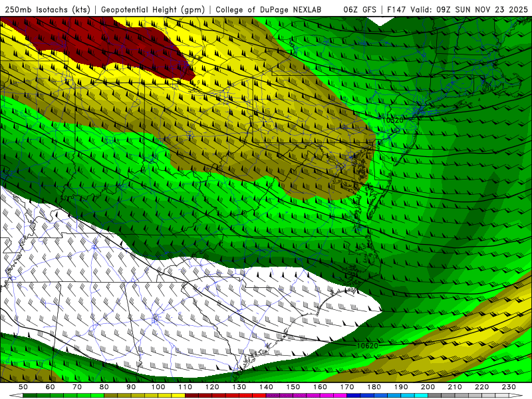Click legend value '140'

(266, 387)
